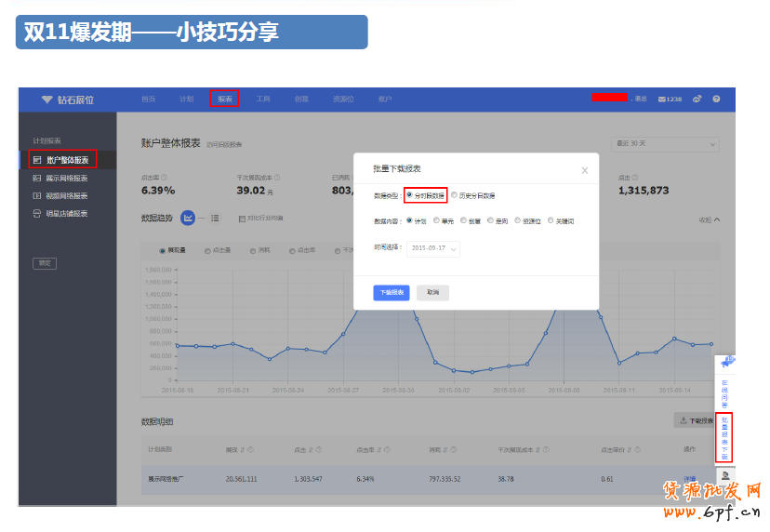Click 取消 to cancel the dialog

pyautogui.click(x=432, y=292)
